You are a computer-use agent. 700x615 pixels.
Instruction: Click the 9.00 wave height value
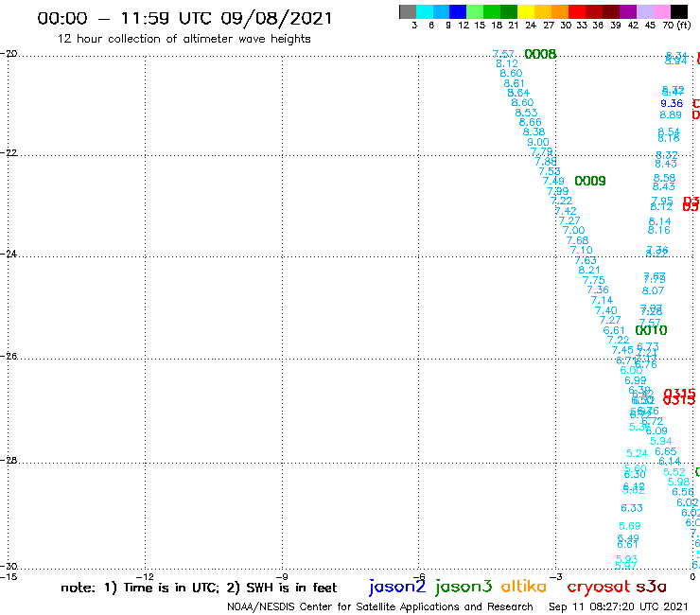pos(538,142)
